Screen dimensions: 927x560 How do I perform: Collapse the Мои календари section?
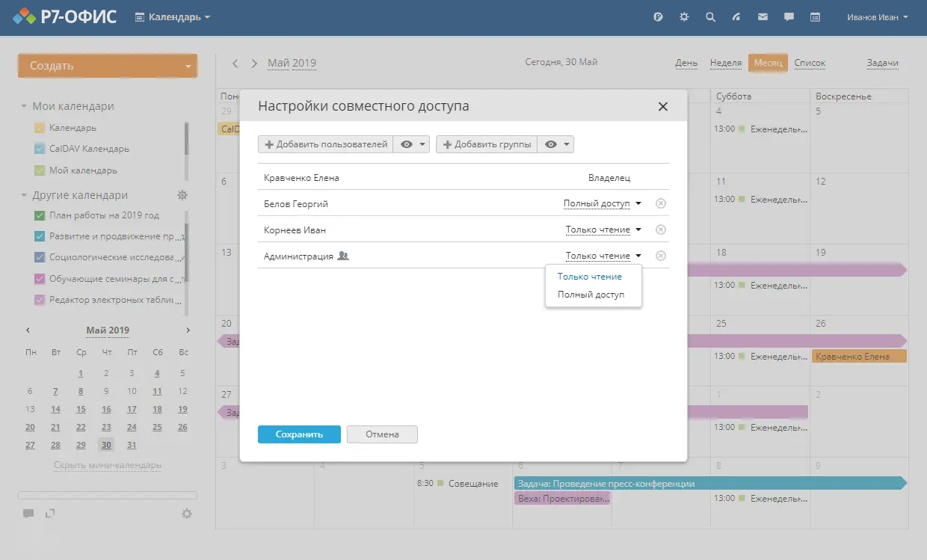point(25,107)
